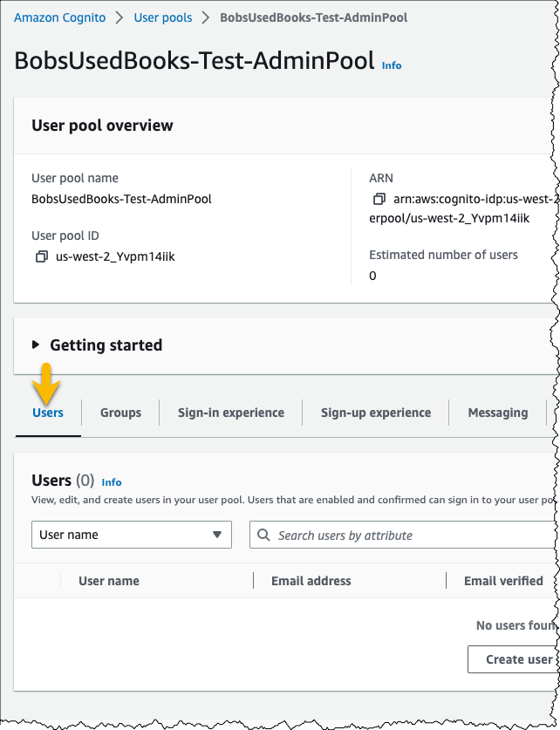
Task: Sort by Email address column header
Action: point(311,581)
